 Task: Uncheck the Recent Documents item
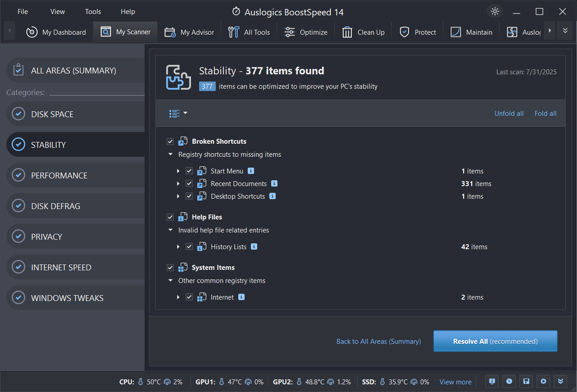(190, 183)
